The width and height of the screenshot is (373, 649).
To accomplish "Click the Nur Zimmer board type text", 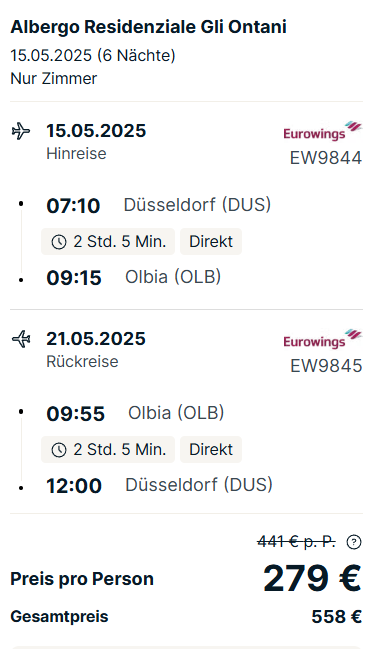I will point(54,78).
